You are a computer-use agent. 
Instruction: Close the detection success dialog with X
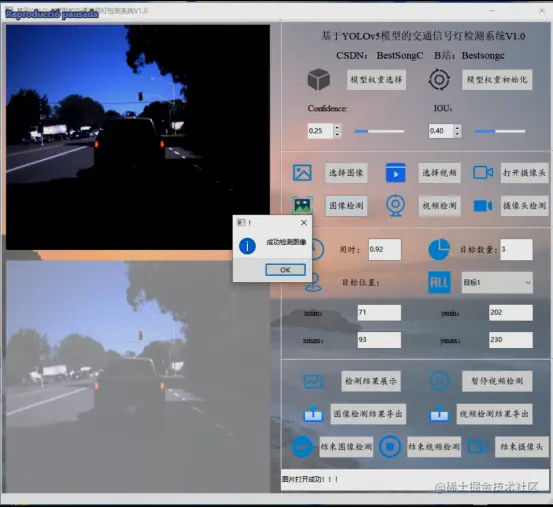[x=304, y=223]
